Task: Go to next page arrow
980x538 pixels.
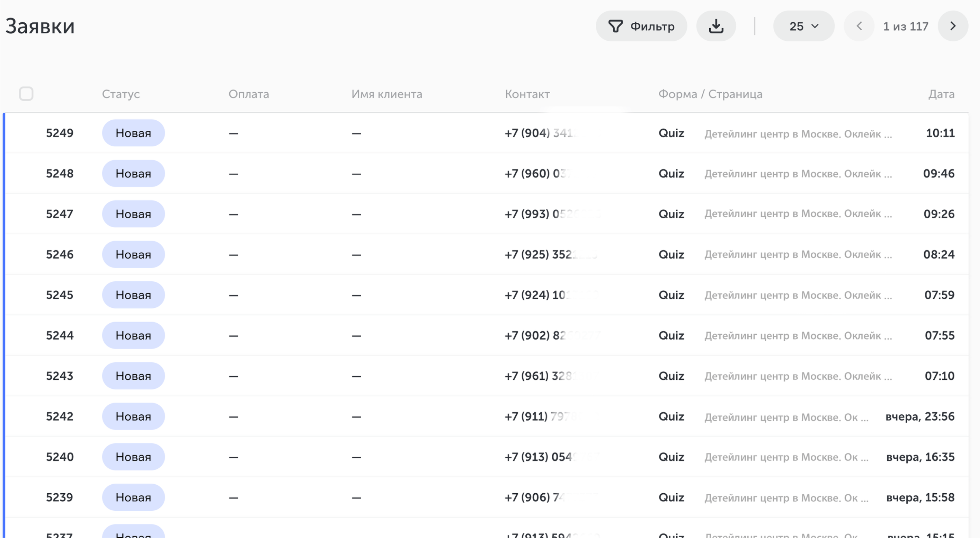Action: pos(953,26)
